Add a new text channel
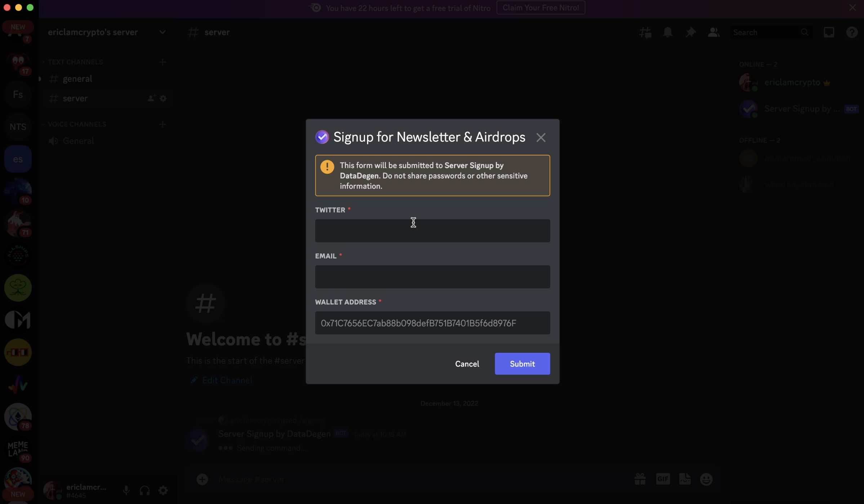 pyautogui.click(x=162, y=62)
